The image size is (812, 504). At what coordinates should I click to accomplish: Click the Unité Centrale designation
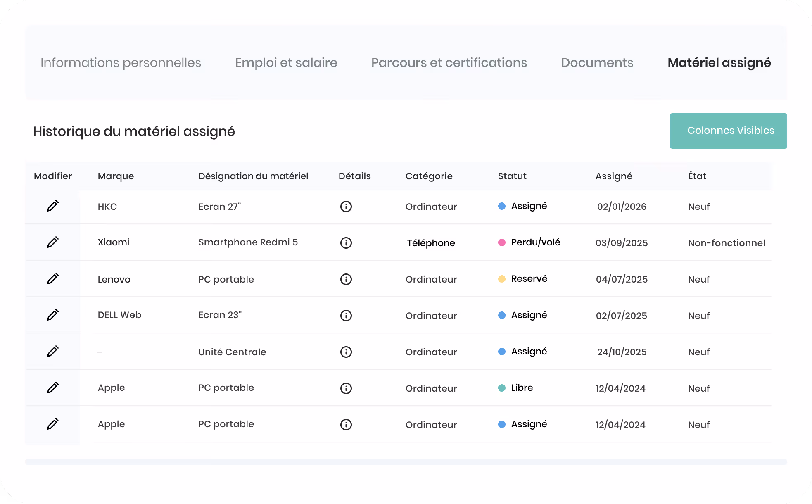232,352
